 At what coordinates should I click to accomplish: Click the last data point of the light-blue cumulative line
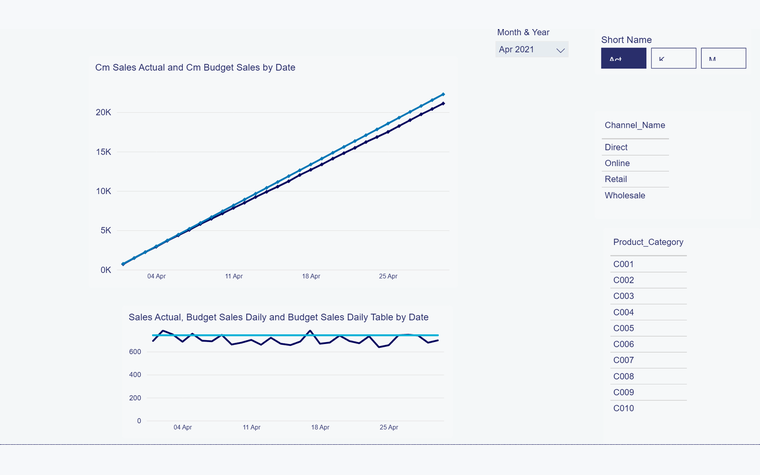(443, 95)
